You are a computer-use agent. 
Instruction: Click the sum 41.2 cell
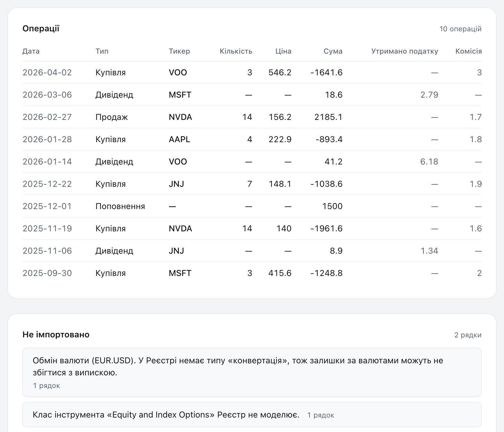pos(334,162)
